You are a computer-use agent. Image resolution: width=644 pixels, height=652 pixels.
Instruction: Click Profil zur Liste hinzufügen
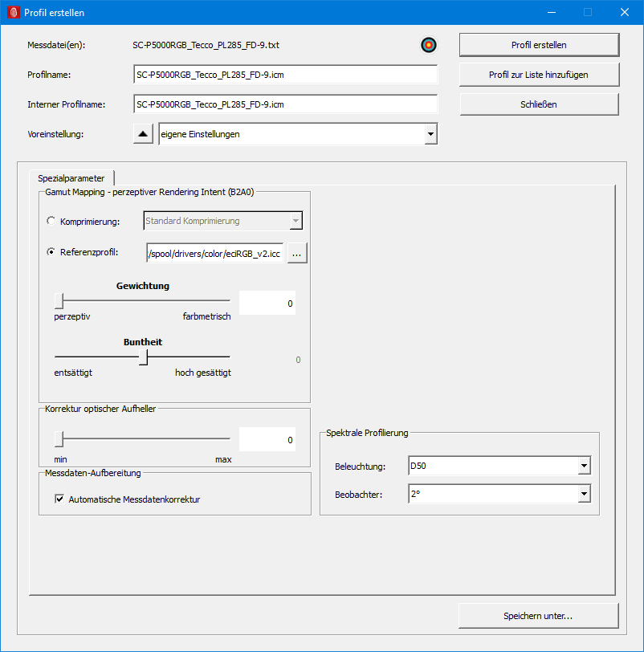(x=539, y=75)
